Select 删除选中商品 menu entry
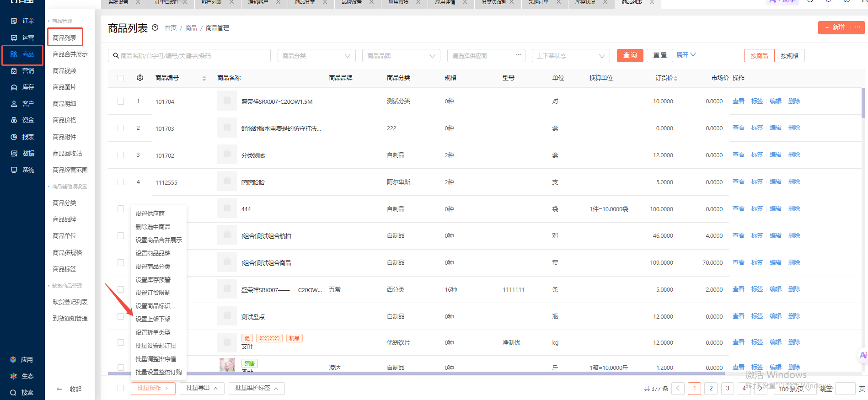Viewport: 868px width, 400px height. click(x=153, y=227)
